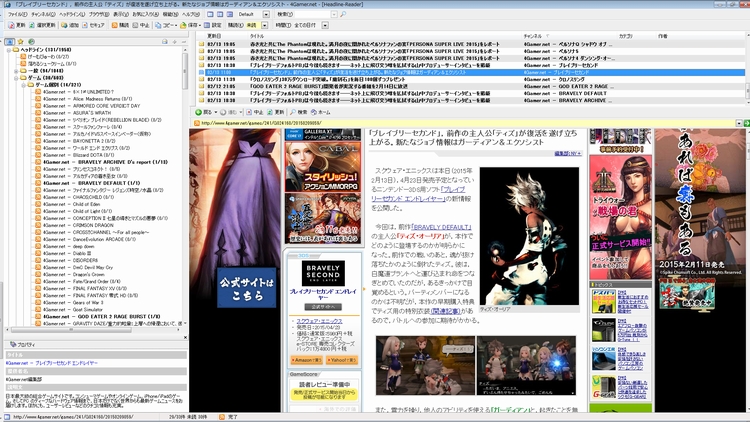Click the browser ホーム home icon
The height and width of the screenshot is (422, 750).
pyautogui.click(x=314, y=112)
